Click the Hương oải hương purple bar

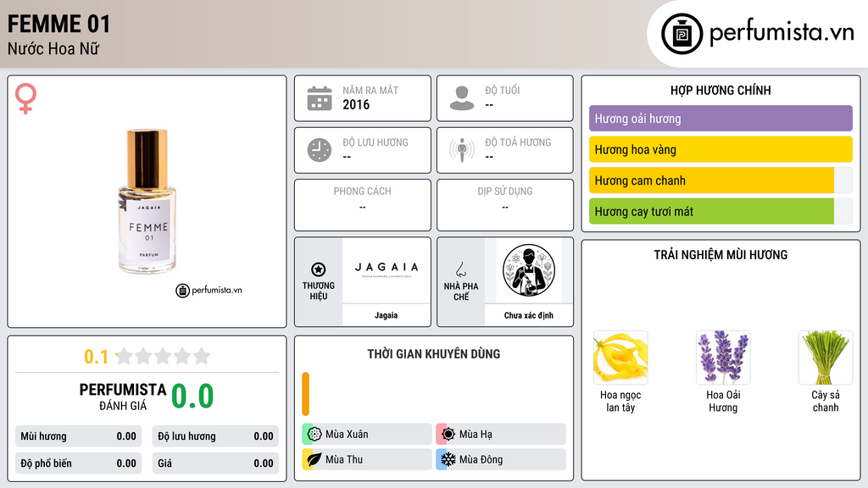click(x=721, y=119)
